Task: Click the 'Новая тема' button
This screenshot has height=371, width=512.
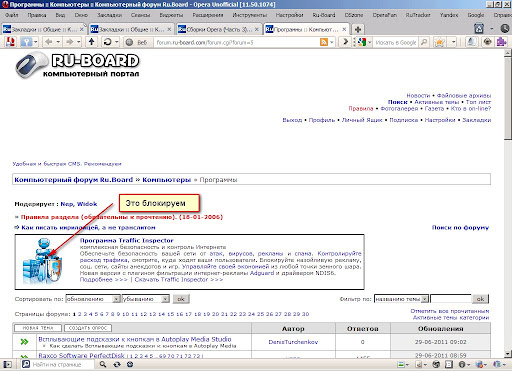Action: point(38,328)
